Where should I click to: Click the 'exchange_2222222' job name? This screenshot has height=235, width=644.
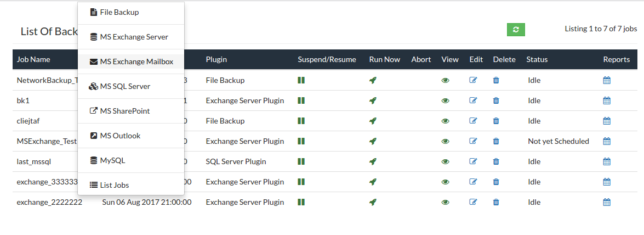[x=50, y=202]
